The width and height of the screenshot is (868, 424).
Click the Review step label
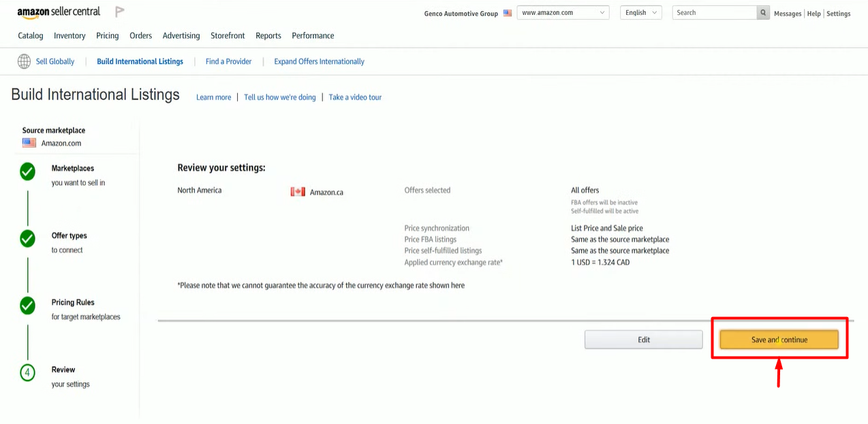[x=63, y=370]
